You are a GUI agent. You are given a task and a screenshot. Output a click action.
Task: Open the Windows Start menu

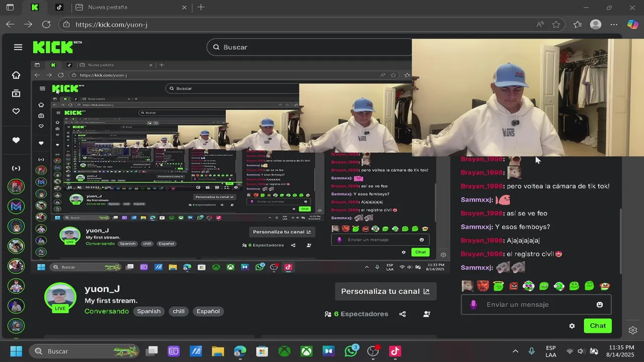pos(16,351)
